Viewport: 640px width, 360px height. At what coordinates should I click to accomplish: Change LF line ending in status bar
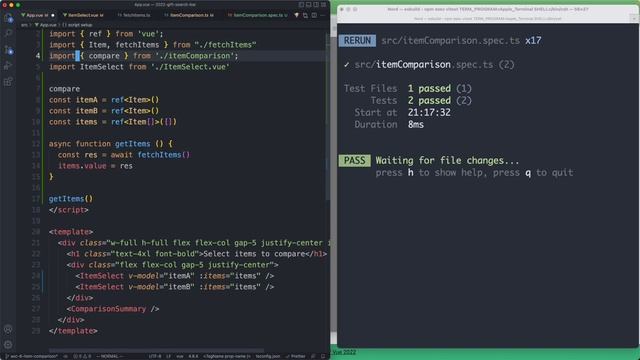pos(168,356)
